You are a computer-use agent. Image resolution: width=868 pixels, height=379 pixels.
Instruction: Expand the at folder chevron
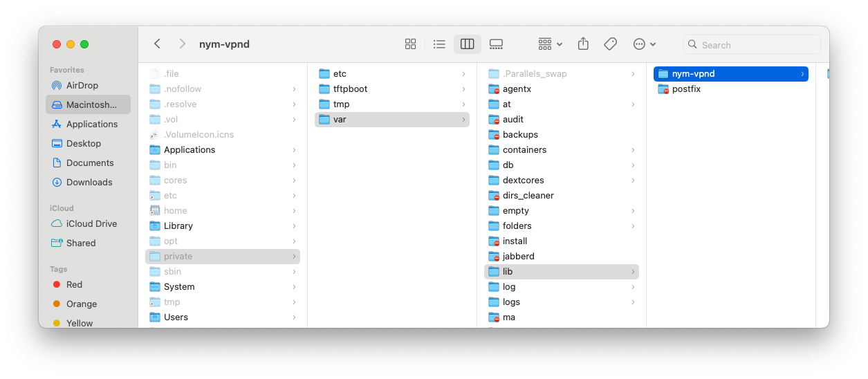(x=633, y=104)
